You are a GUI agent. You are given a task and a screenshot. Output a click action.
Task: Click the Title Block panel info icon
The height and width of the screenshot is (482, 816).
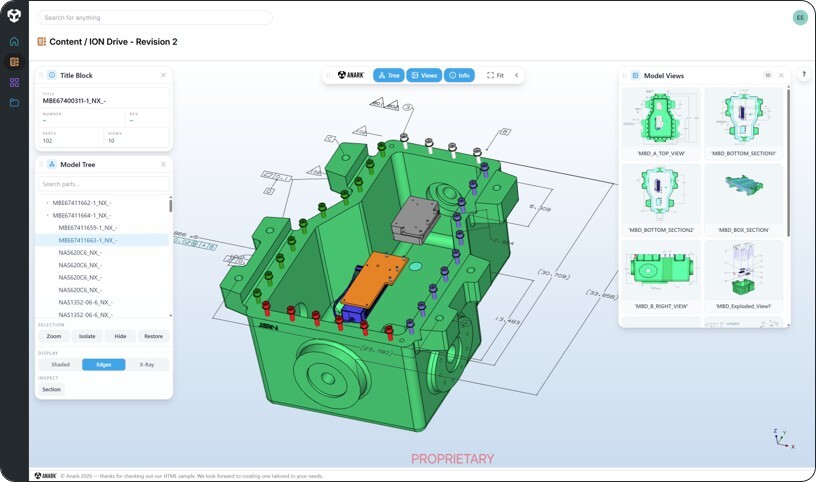(52, 75)
